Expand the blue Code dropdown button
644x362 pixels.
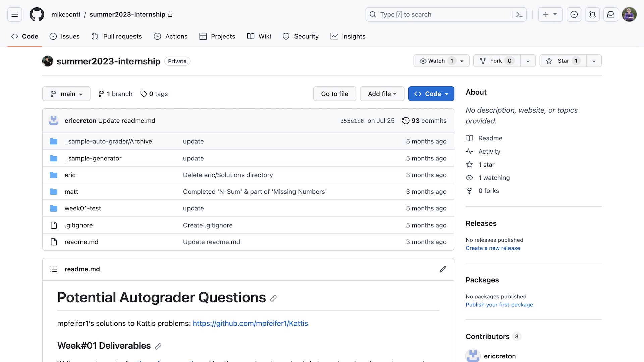[431, 94]
